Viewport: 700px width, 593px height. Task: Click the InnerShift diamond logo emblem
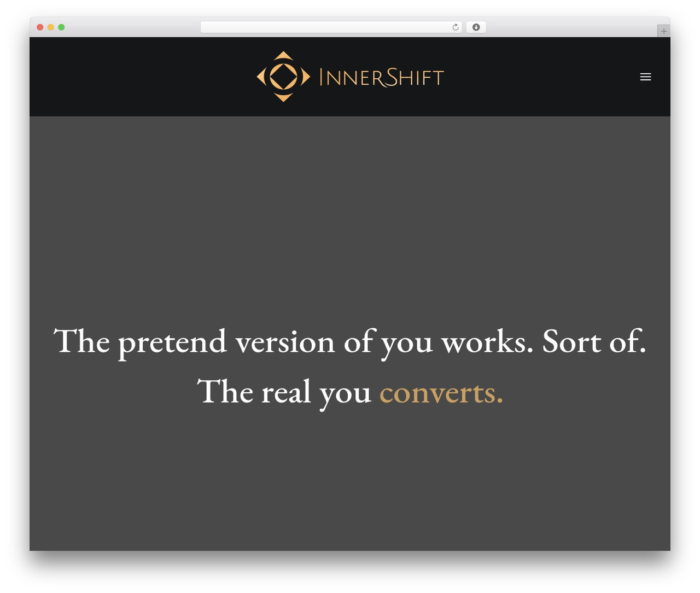pos(283,77)
